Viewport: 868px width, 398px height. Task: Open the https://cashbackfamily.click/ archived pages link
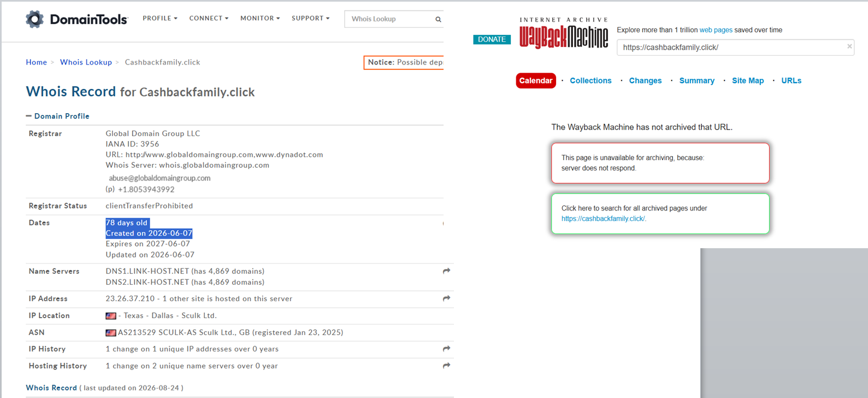coord(604,219)
